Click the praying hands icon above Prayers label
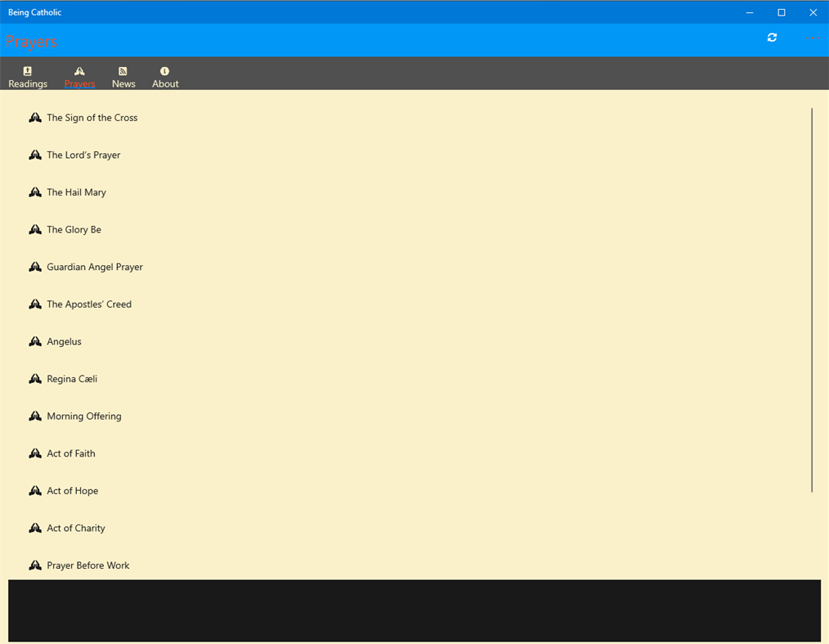 pyautogui.click(x=79, y=70)
